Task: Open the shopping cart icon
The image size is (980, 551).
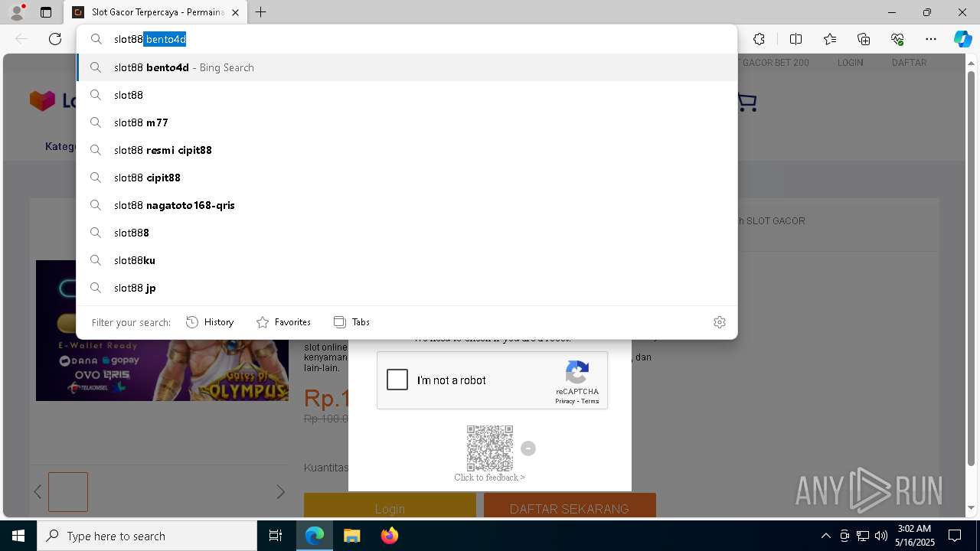Action: (746, 102)
